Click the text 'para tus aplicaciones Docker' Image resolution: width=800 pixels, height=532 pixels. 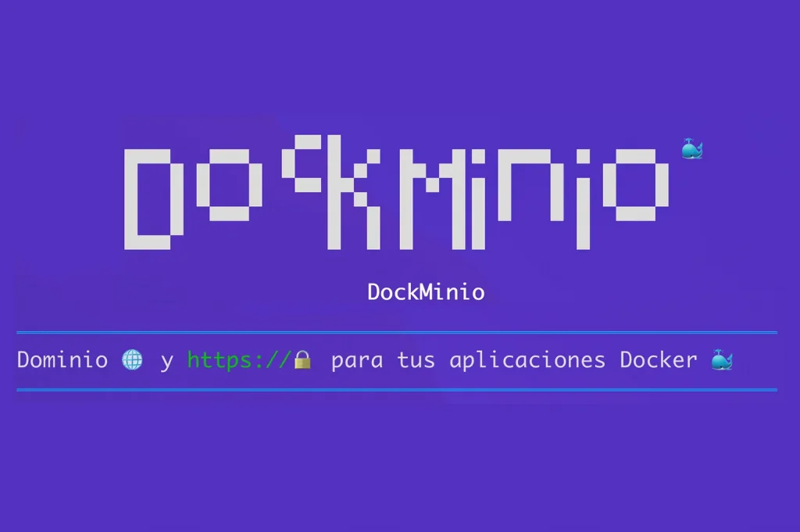tap(514, 361)
